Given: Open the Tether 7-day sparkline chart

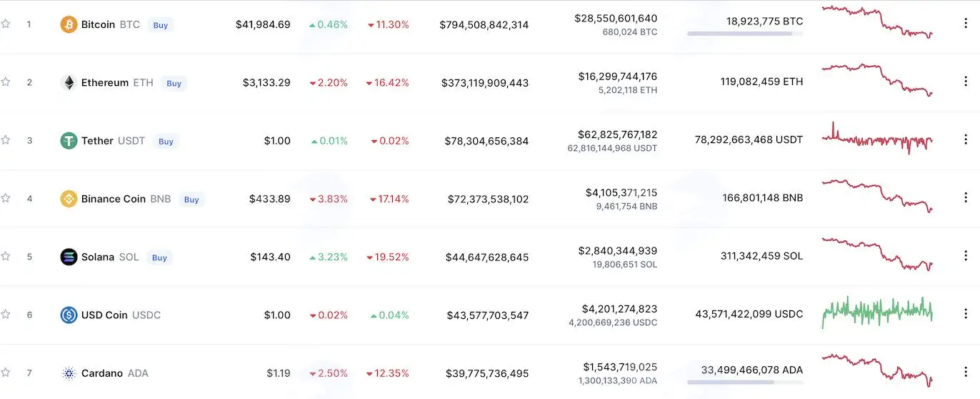Looking at the screenshot, I should pos(878,139).
